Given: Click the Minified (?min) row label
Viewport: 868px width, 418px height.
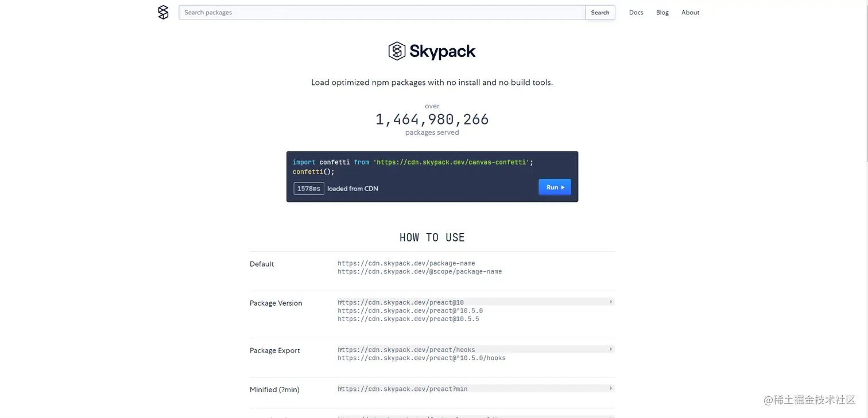Looking at the screenshot, I should [274, 389].
